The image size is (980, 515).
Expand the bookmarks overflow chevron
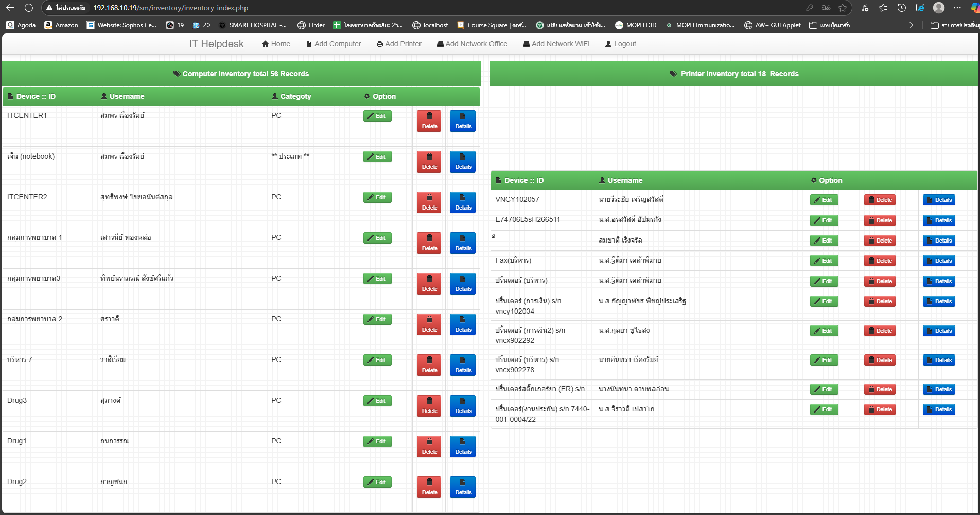pyautogui.click(x=911, y=25)
